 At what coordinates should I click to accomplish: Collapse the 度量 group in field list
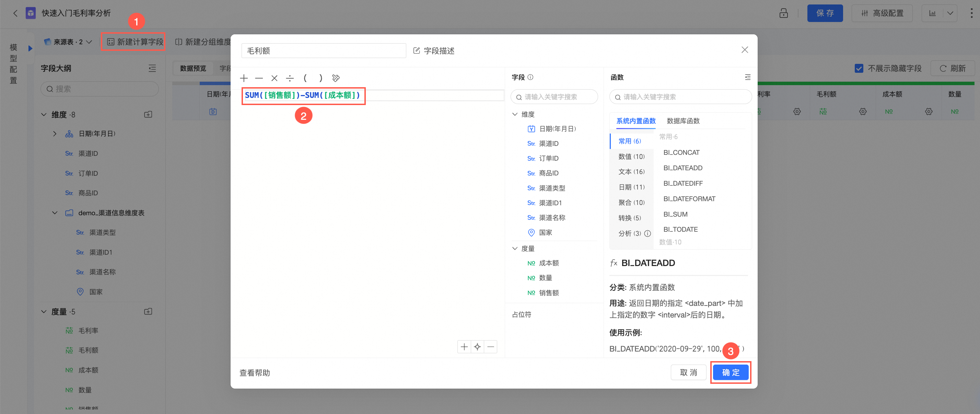[x=515, y=249]
